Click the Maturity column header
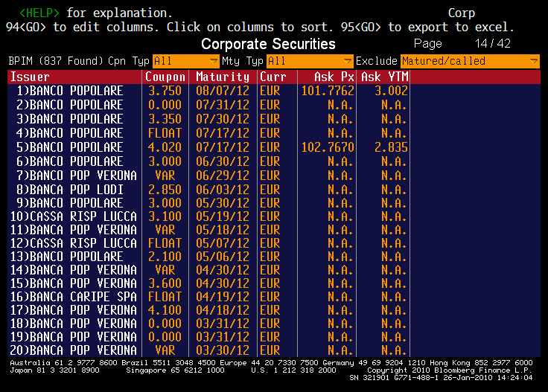The width and height of the screenshot is (548, 392). click(223, 77)
